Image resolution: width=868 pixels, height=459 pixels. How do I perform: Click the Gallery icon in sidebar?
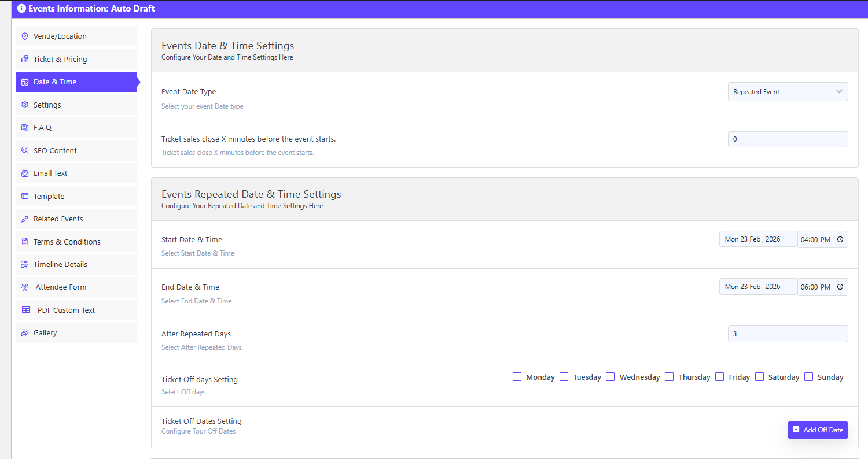click(24, 333)
